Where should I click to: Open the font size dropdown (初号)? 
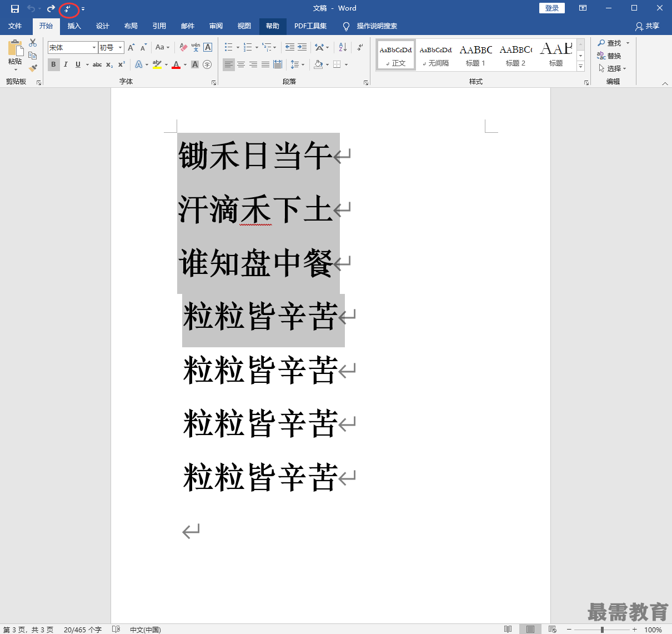[120, 48]
